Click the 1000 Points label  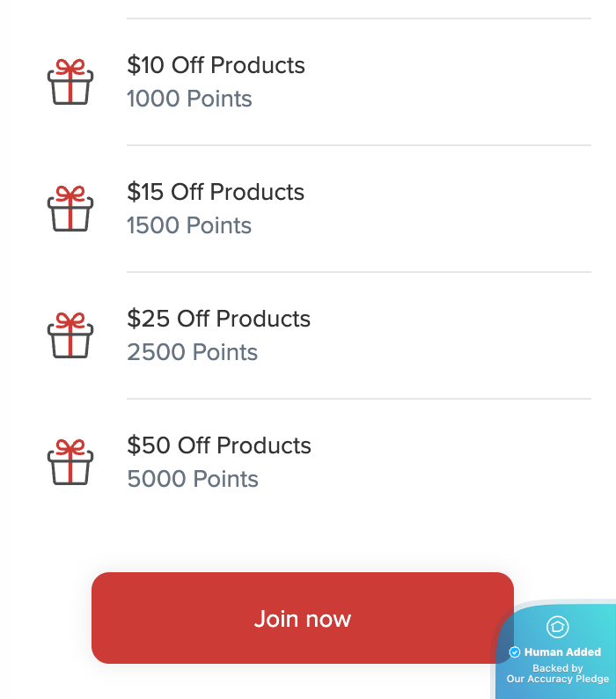pyautogui.click(x=189, y=99)
